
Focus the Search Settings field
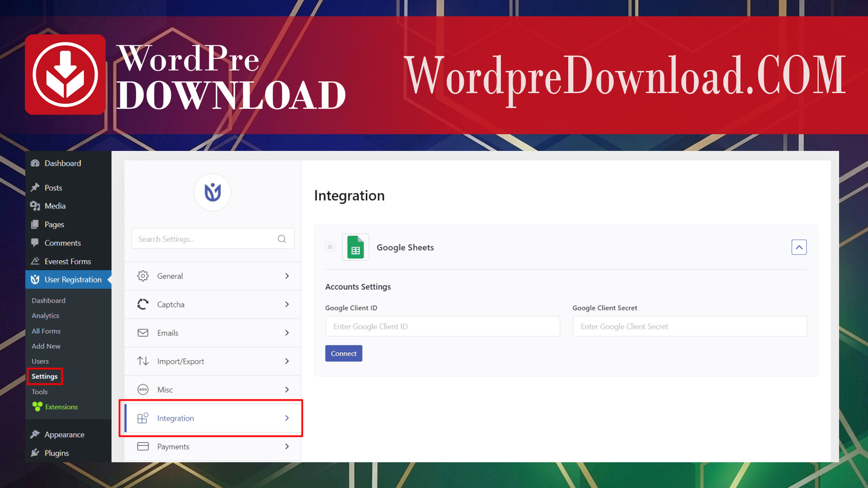coord(212,239)
